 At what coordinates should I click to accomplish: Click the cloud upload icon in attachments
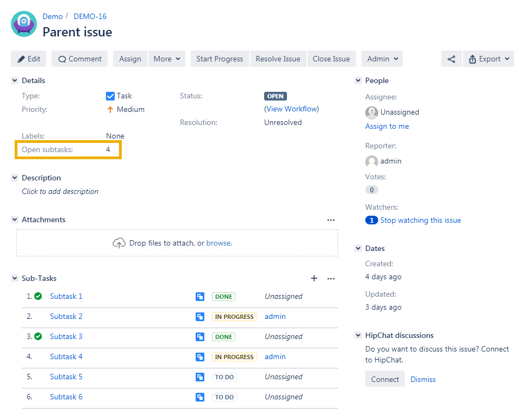[119, 243]
